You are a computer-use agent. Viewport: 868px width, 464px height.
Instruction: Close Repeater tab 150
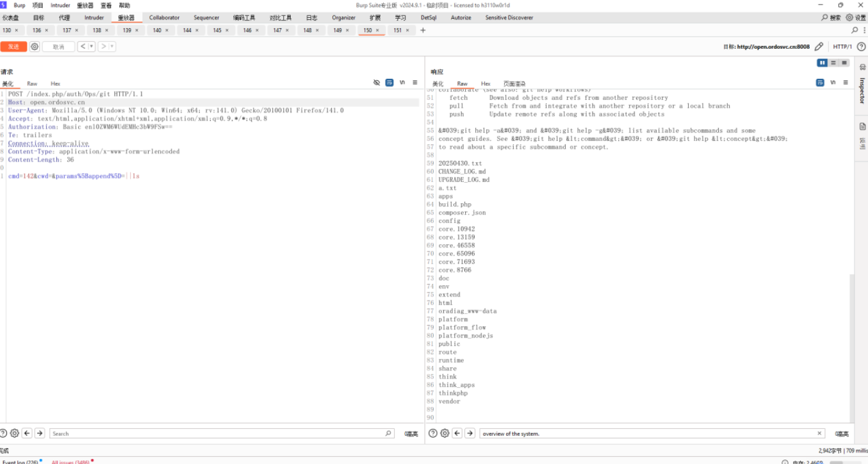tap(377, 30)
